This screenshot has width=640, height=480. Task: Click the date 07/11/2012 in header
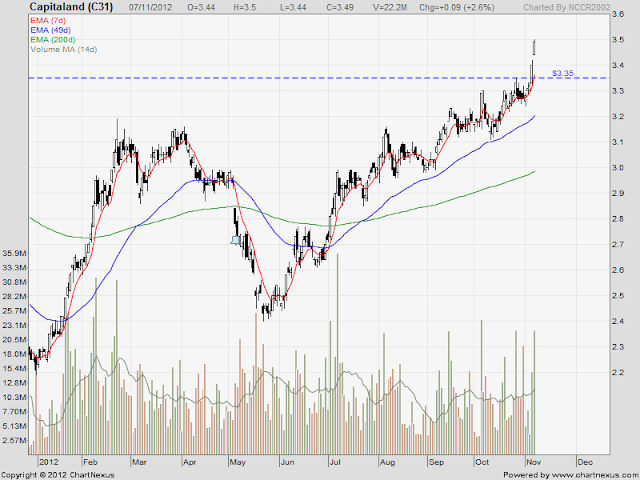(150, 7)
